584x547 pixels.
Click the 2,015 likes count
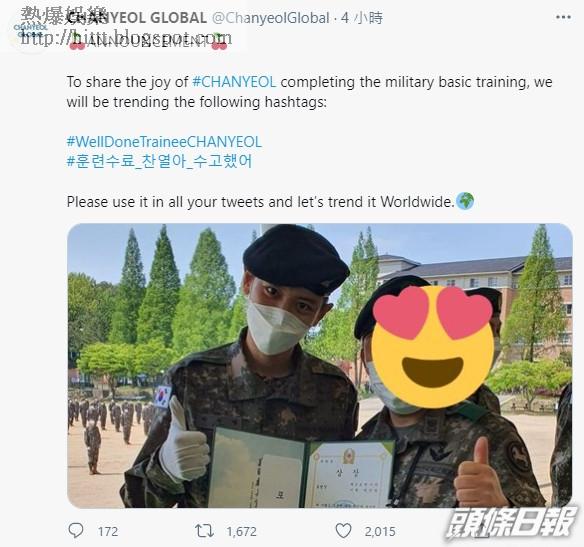tap(380, 531)
